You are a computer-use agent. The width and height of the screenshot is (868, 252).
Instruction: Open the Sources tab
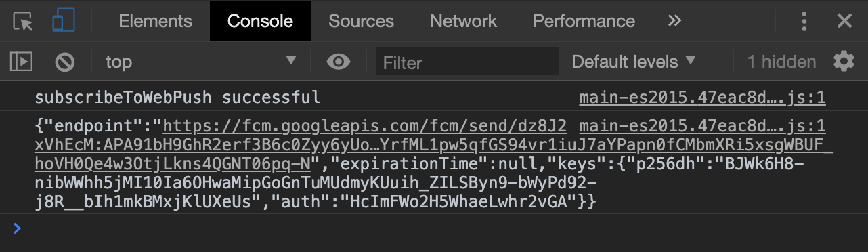[362, 21]
